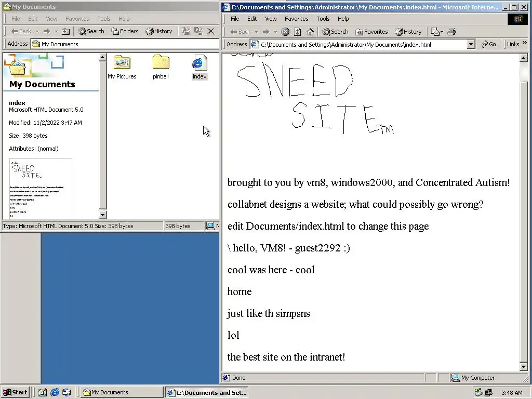Open Forward history dropdown in Internet Explorer
This screenshot has width=532, height=399.
(275, 32)
